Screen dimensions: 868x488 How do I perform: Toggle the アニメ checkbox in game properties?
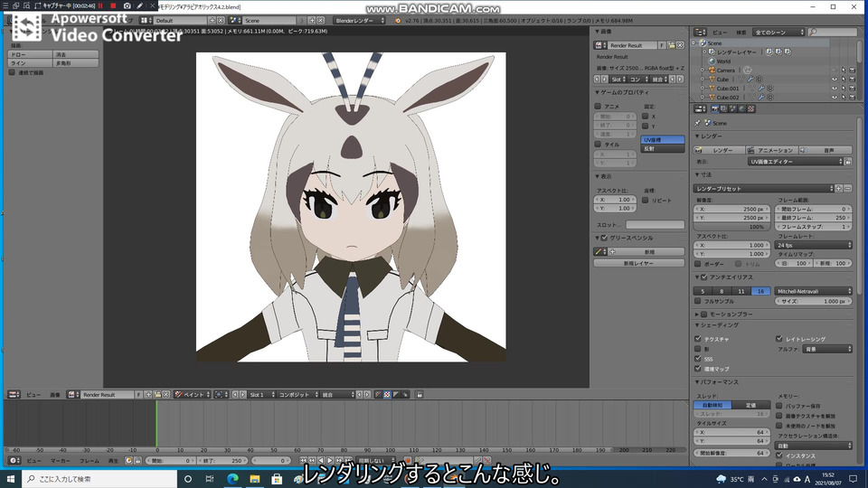click(x=598, y=106)
